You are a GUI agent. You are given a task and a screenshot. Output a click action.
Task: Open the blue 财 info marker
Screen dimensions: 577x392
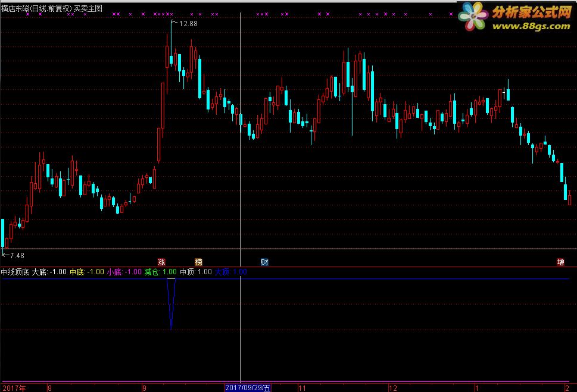click(264, 262)
